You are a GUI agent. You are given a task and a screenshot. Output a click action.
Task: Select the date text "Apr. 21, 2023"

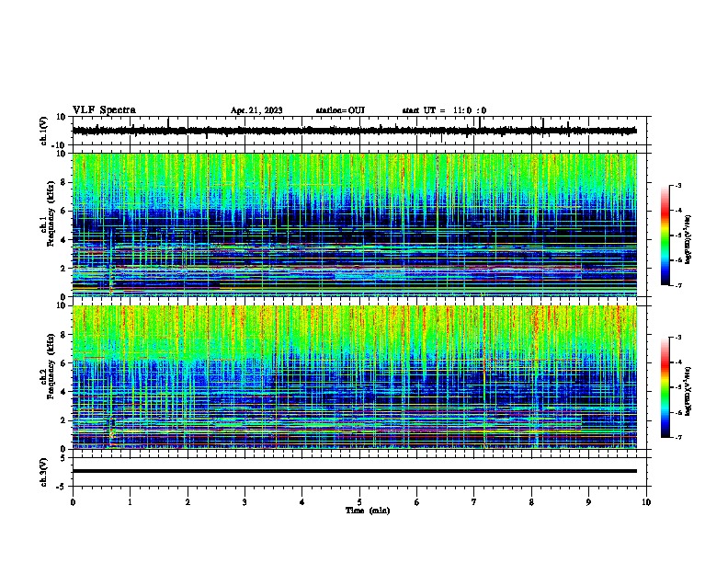click(x=256, y=110)
